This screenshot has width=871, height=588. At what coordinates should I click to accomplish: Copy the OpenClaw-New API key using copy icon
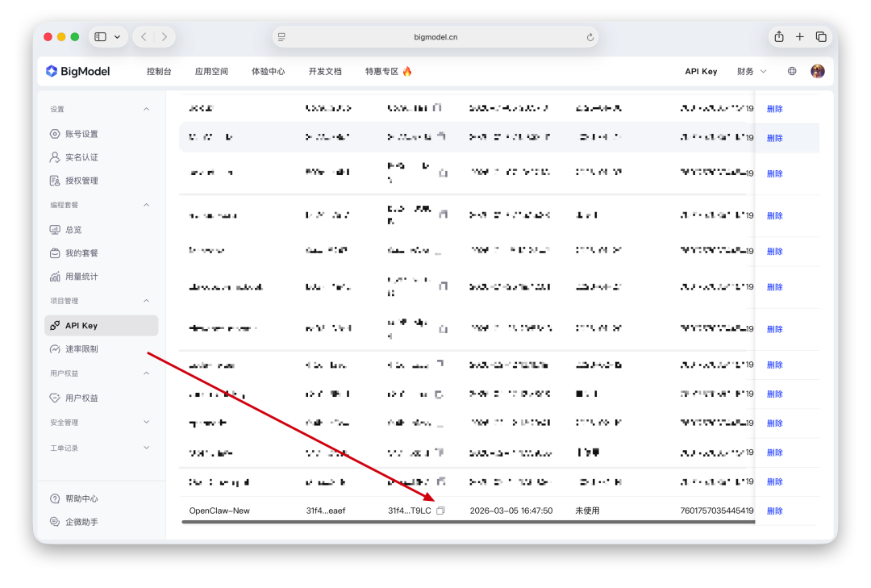[440, 511]
